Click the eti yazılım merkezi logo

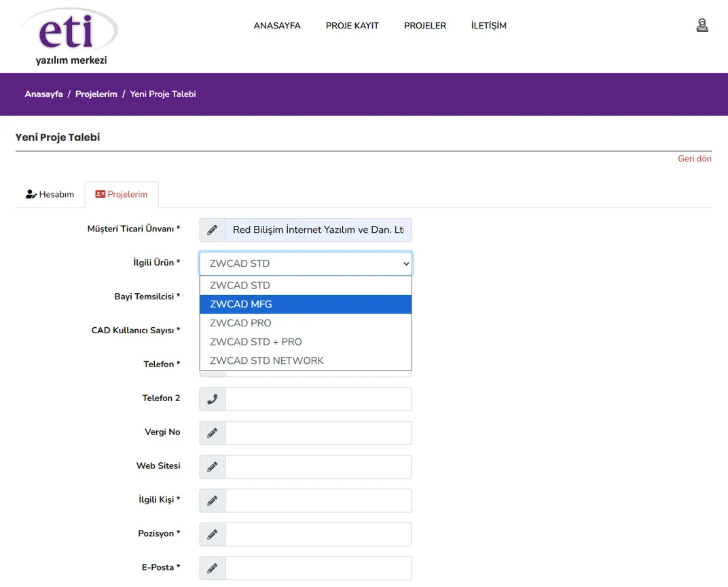[71, 36]
